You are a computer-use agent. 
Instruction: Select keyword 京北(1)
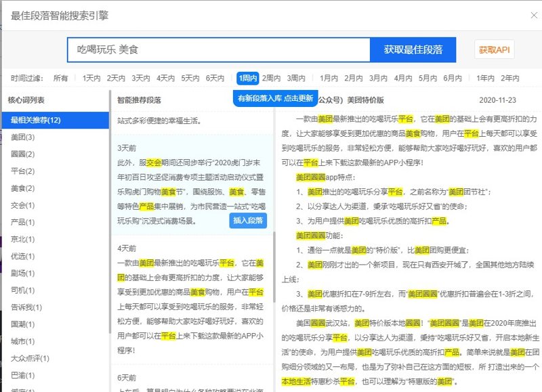(x=22, y=239)
